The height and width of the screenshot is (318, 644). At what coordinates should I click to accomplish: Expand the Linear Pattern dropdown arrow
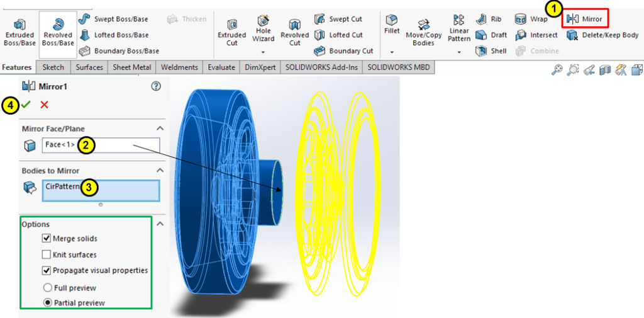pos(459,52)
